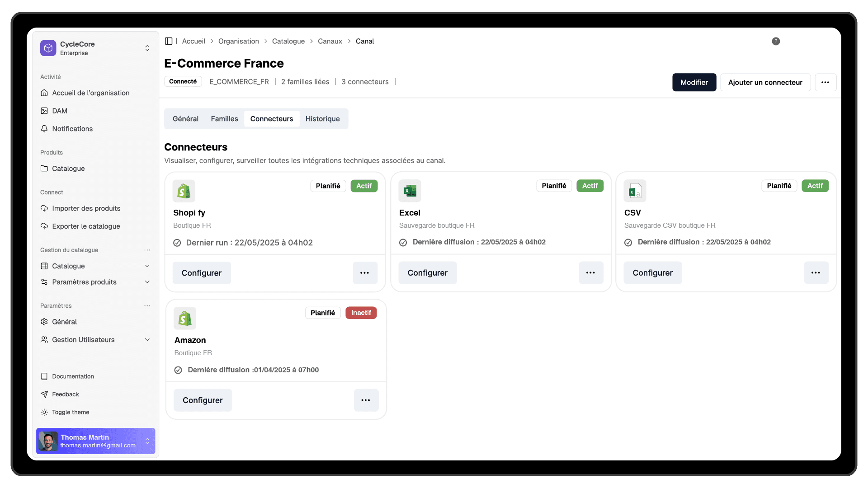The image size is (868, 488).
Task: Switch to the Historique tab
Action: (322, 119)
